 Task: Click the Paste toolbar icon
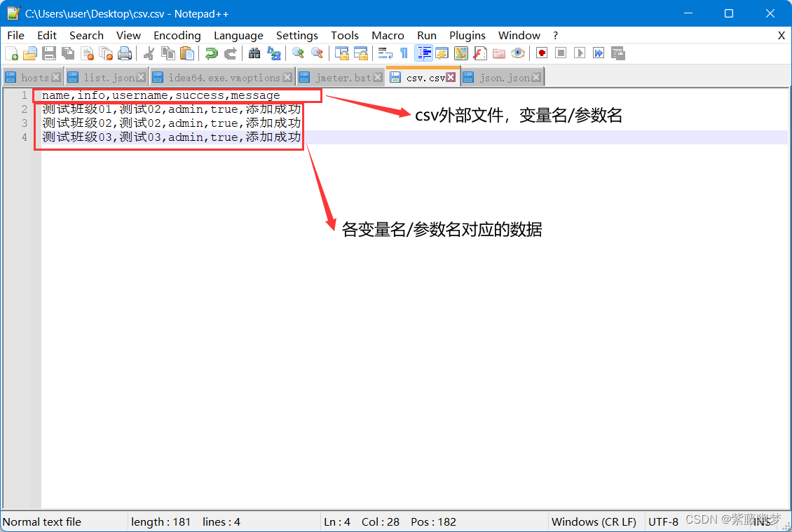186,53
